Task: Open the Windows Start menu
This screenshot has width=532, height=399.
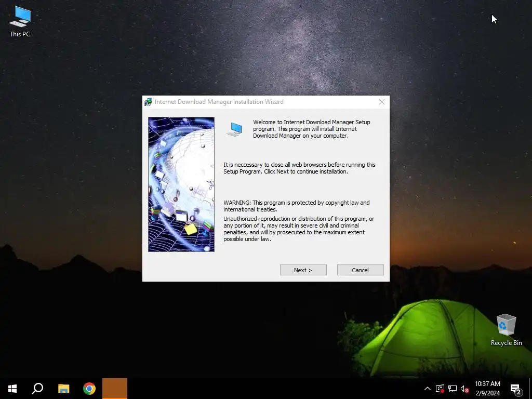Action: click(12, 389)
